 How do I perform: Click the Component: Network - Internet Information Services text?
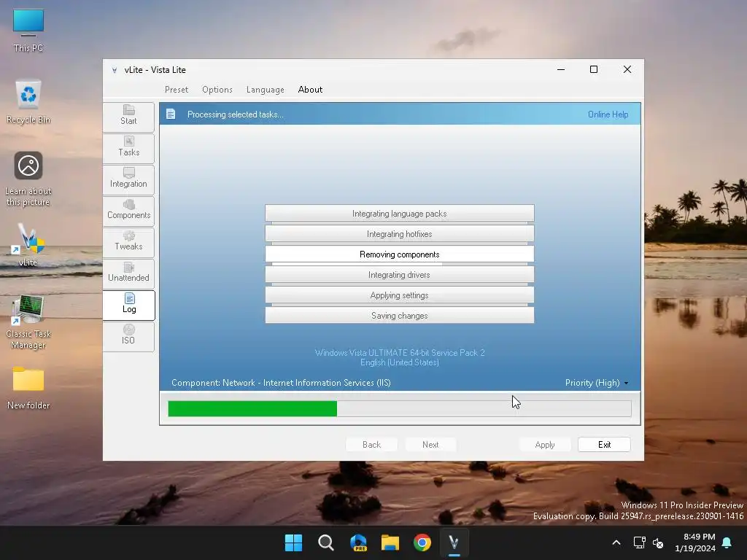pos(281,383)
